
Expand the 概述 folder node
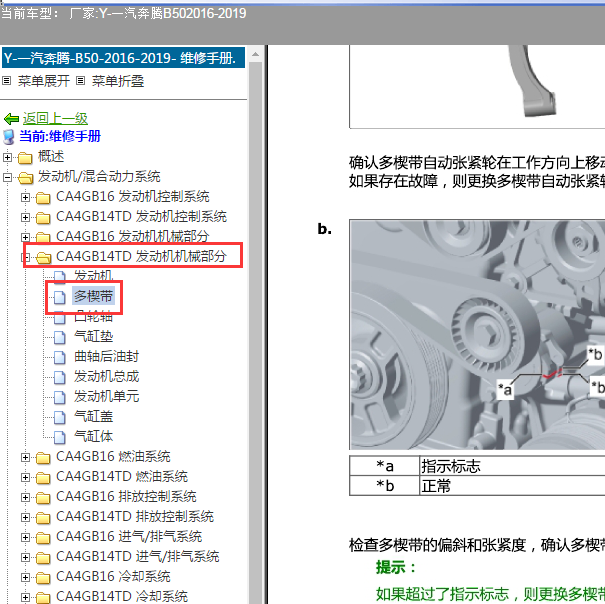(7, 157)
